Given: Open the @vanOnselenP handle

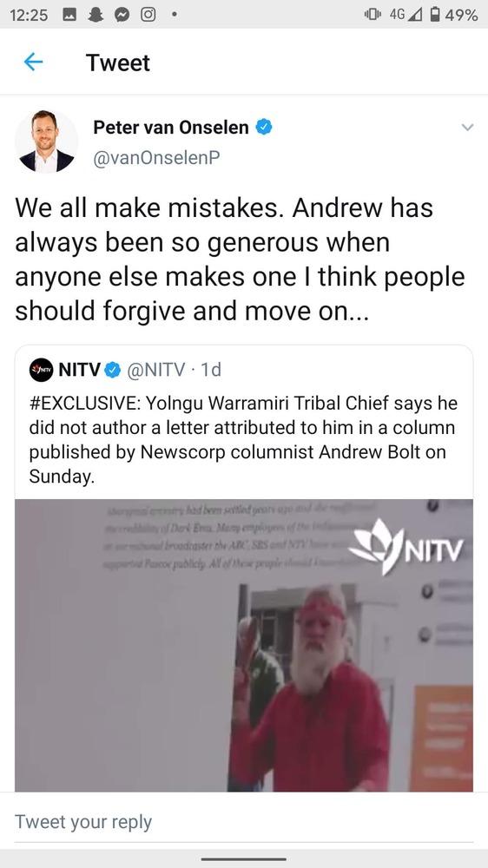Looking at the screenshot, I should pyautogui.click(x=157, y=158).
